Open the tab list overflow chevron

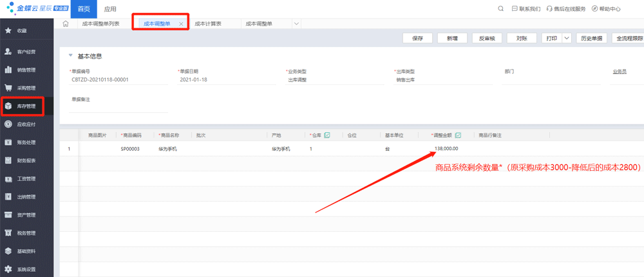[296, 24]
